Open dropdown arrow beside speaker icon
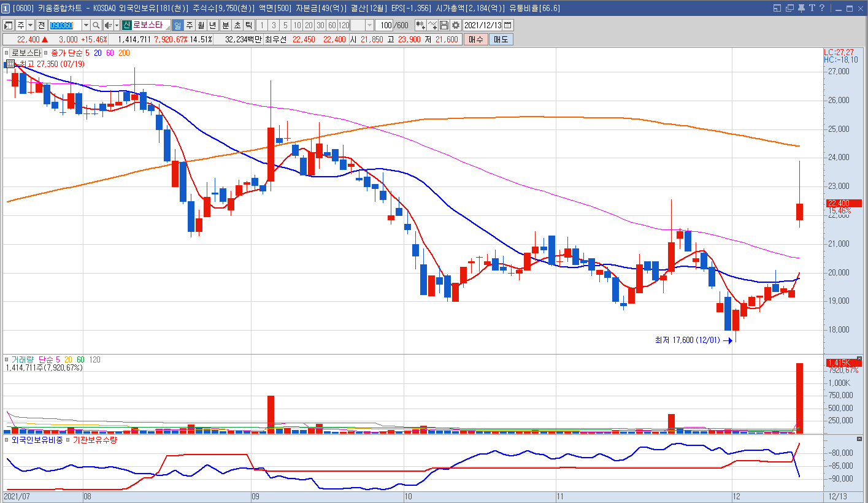The image size is (868, 503). pos(117,25)
